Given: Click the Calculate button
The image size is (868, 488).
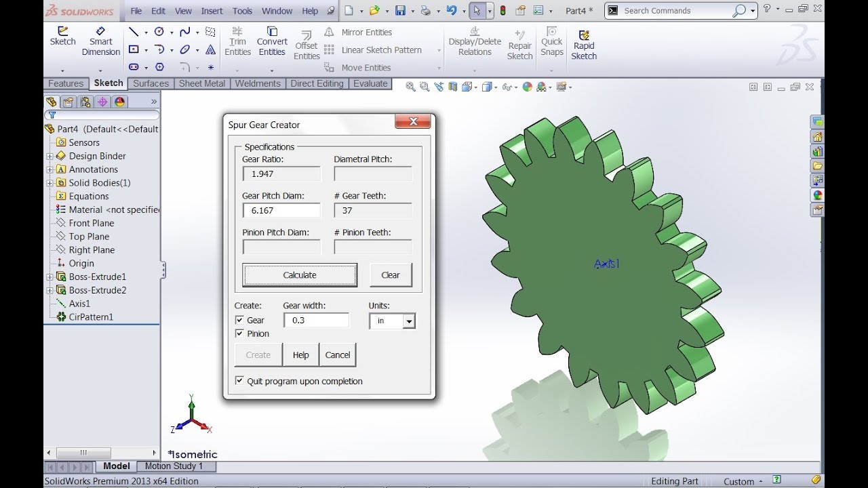Looking at the screenshot, I should [x=300, y=275].
